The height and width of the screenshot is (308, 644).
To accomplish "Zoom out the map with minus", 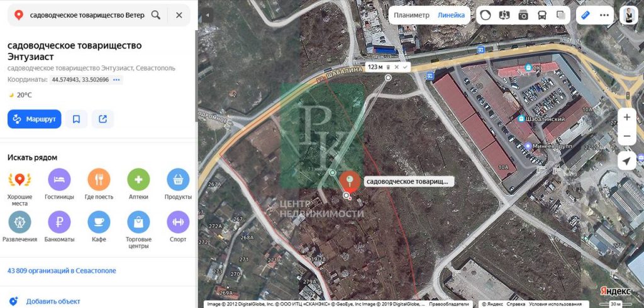I will click(627, 136).
